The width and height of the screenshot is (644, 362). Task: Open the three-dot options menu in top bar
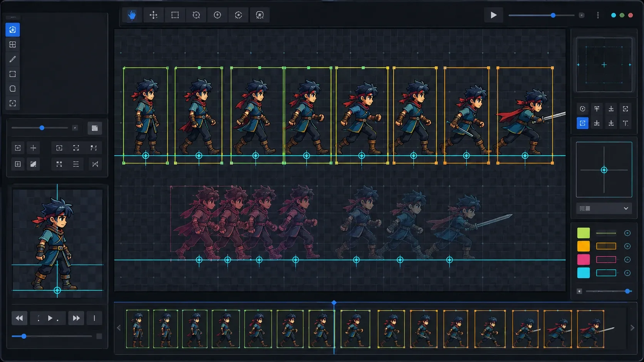pos(598,15)
